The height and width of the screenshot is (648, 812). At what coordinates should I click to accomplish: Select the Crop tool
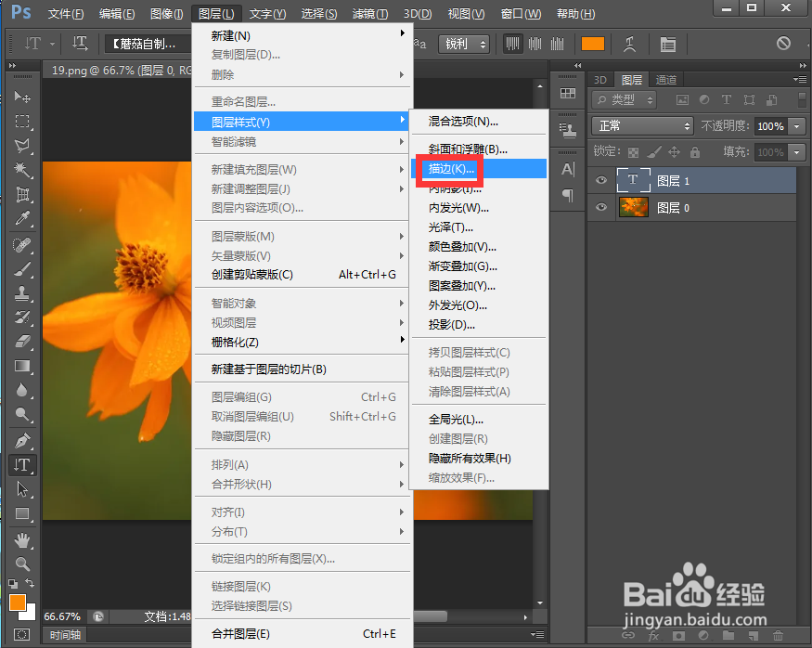click(22, 193)
